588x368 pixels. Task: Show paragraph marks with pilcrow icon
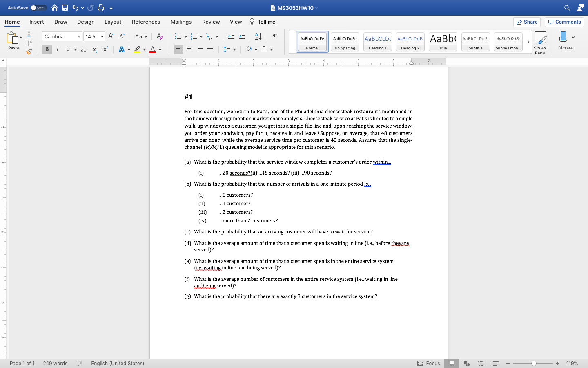(x=275, y=36)
